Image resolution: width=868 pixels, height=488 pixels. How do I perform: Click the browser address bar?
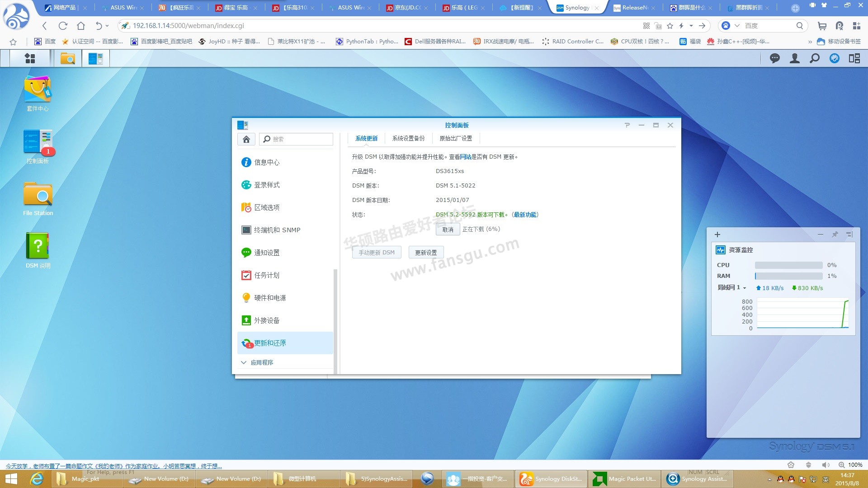380,26
